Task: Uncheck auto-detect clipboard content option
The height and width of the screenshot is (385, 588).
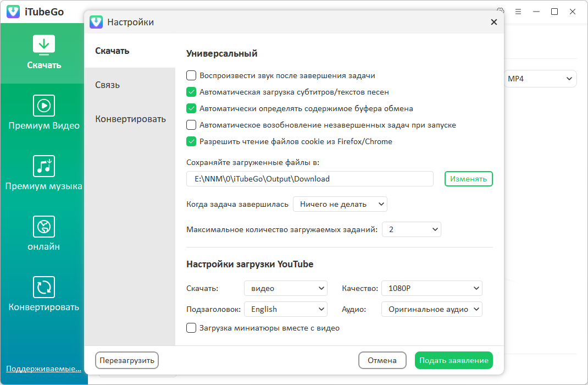Action: 191,108
